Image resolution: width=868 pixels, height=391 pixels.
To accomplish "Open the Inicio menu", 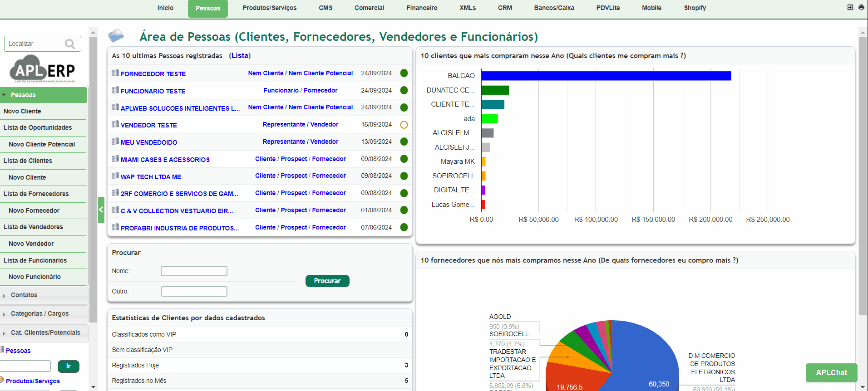I will 165,8.
